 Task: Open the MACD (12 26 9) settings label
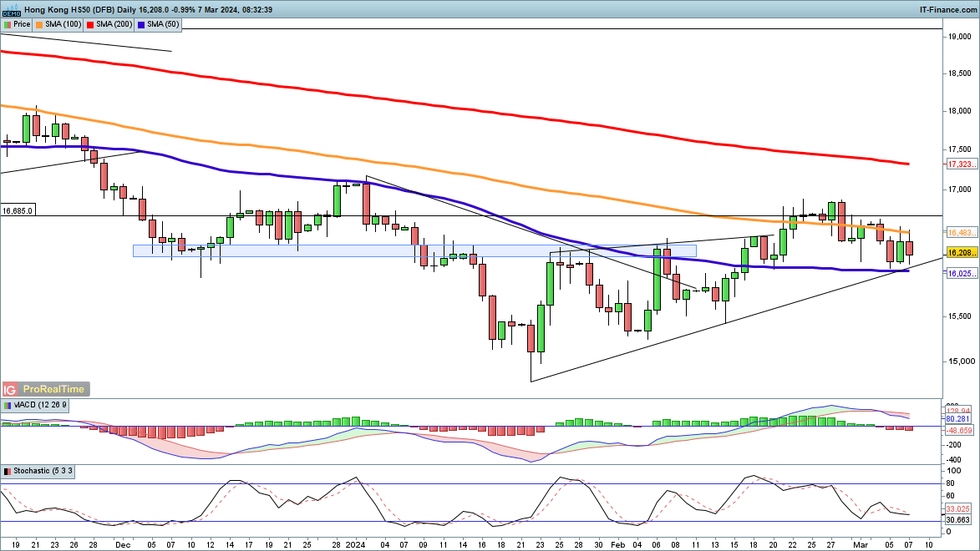coord(41,405)
